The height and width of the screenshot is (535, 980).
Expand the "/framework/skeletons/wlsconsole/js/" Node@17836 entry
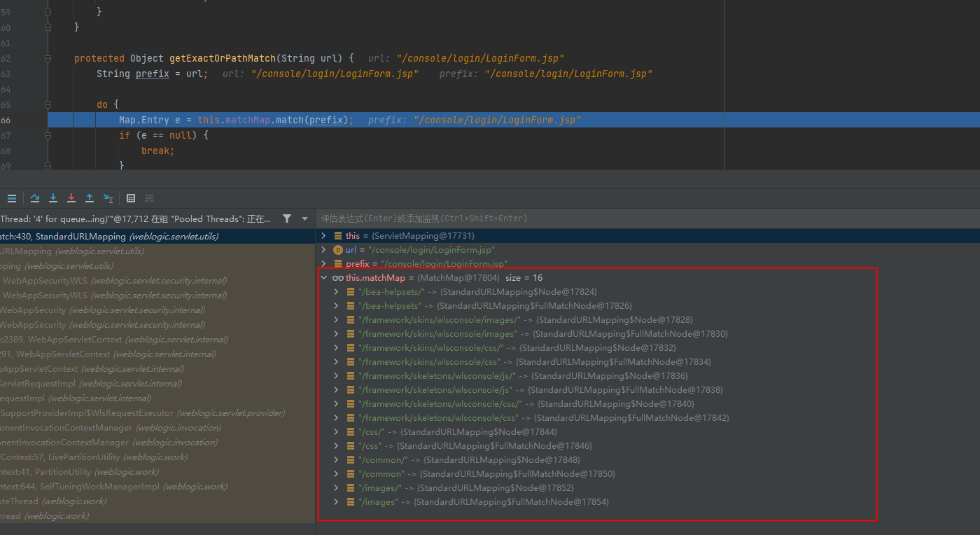pyautogui.click(x=337, y=376)
